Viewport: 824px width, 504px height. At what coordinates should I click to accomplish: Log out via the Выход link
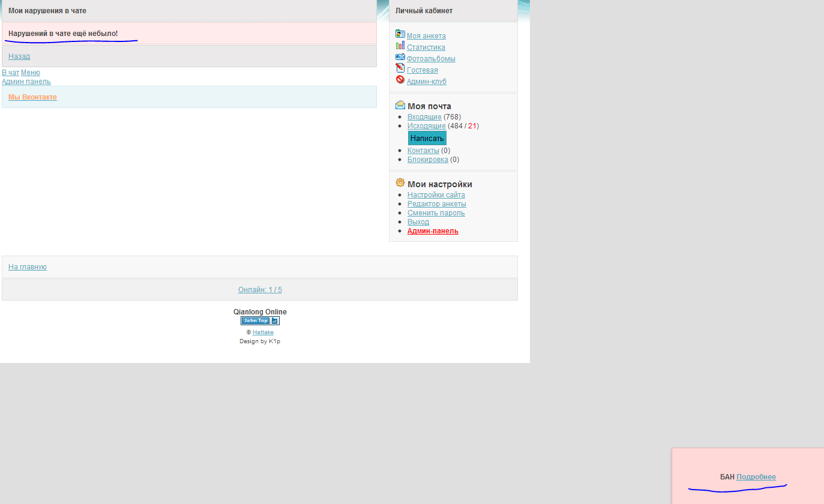[418, 222]
